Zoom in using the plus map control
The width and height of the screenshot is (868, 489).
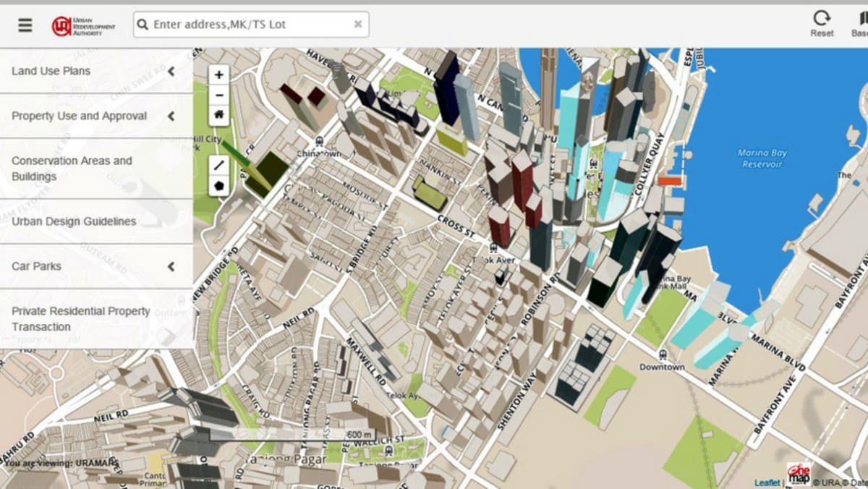point(218,75)
